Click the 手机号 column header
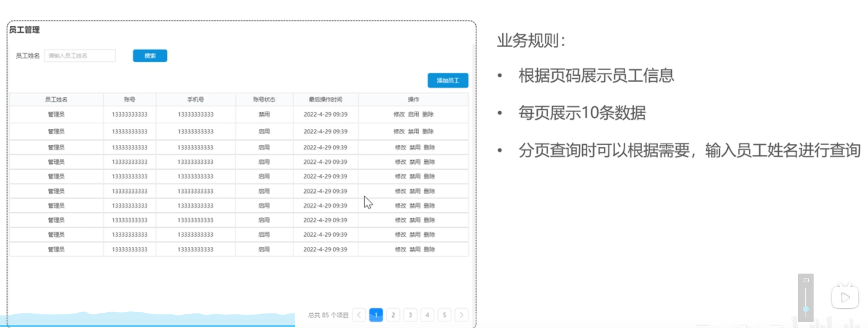The height and width of the screenshot is (328, 868). [x=196, y=100]
